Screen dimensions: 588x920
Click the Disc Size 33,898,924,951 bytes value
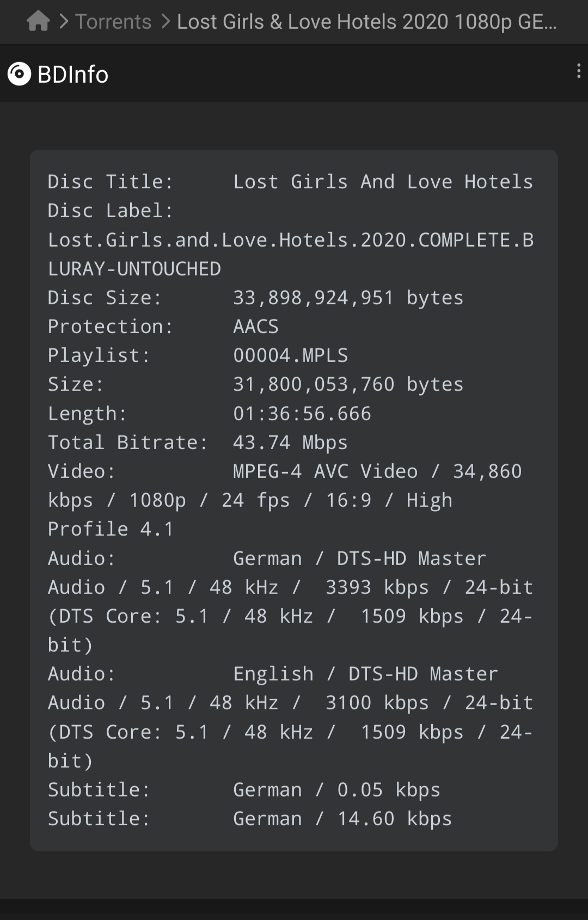pyautogui.click(x=348, y=298)
